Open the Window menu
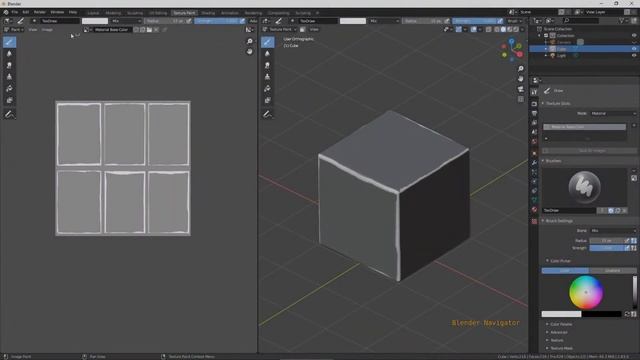Viewport: 640px width, 360px height. click(x=57, y=12)
